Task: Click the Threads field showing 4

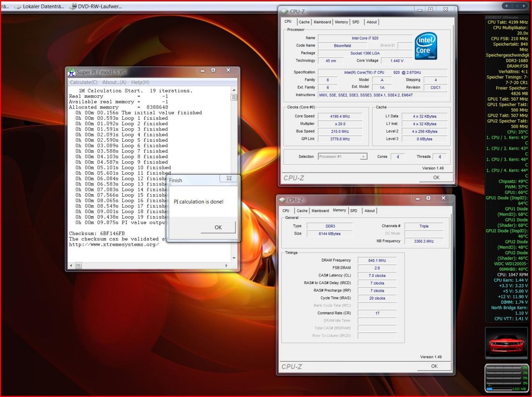Action: 440,157
